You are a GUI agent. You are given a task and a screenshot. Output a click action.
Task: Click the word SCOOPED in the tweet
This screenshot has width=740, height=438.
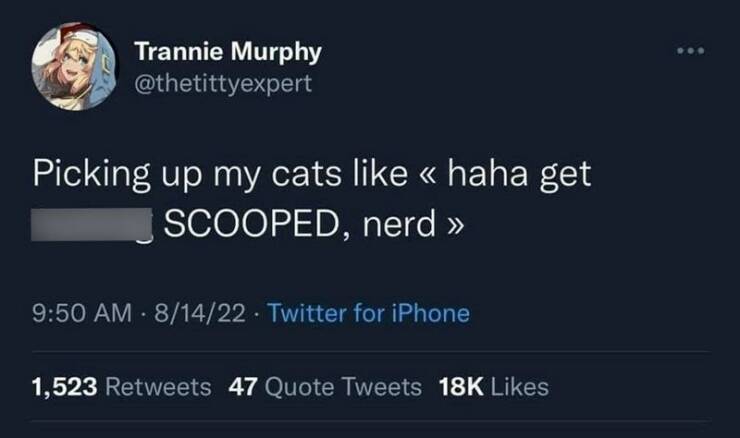[x=236, y=224]
